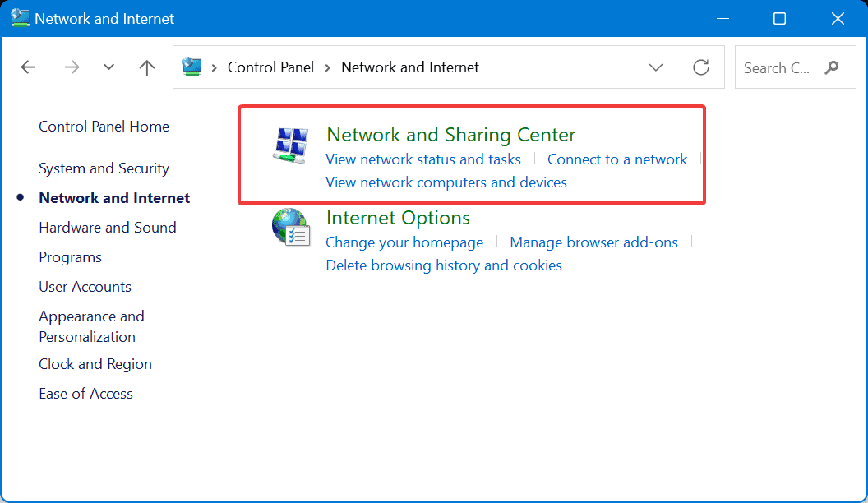Click inside the Search Control Panel field

click(x=781, y=67)
